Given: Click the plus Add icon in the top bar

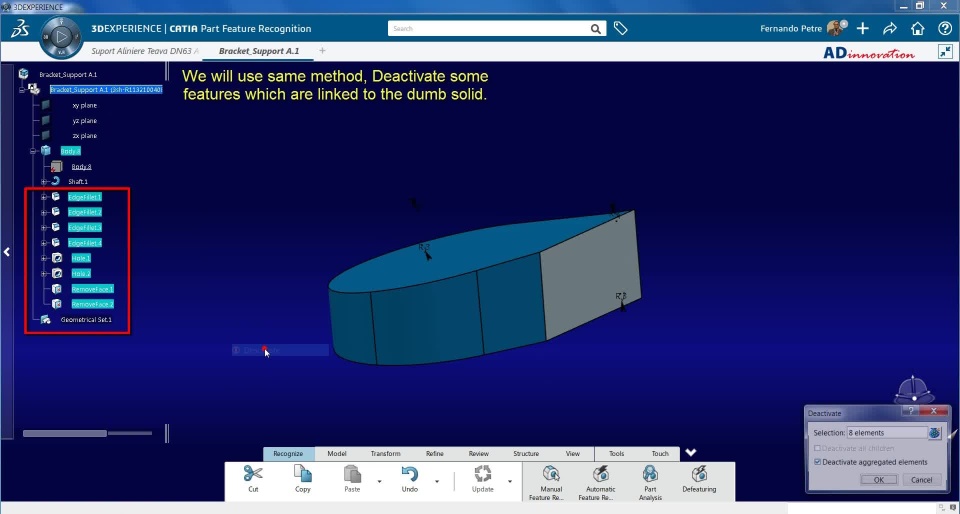Looking at the screenshot, I should pyautogui.click(x=863, y=28).
